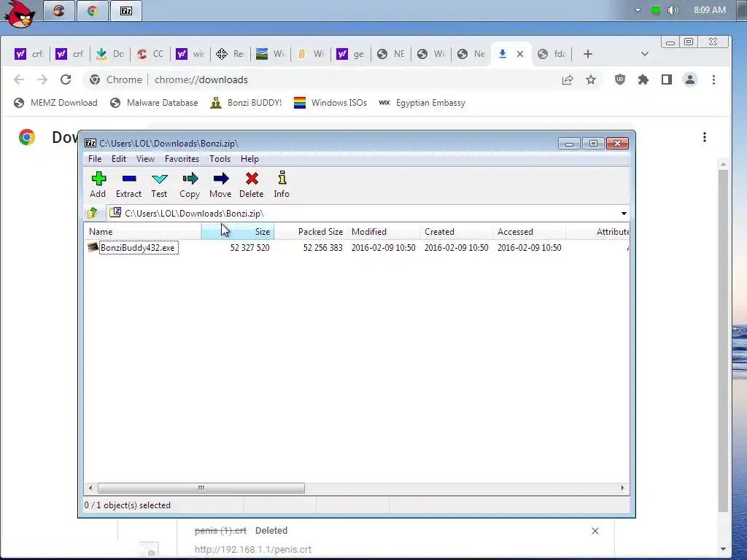The height and width of the screenshot is (560, 747).
Task: Open the downloads page more actions menu
Action: (705, 137)
